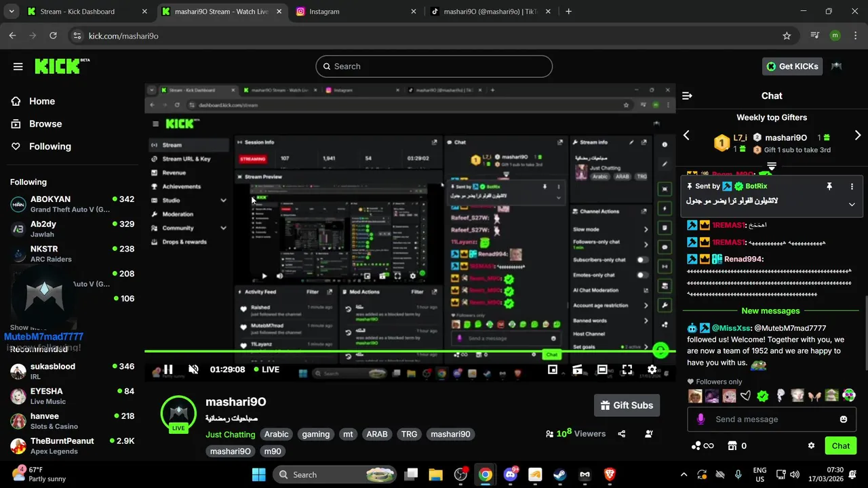Insert the white heart outline emote

coord(745,396)
